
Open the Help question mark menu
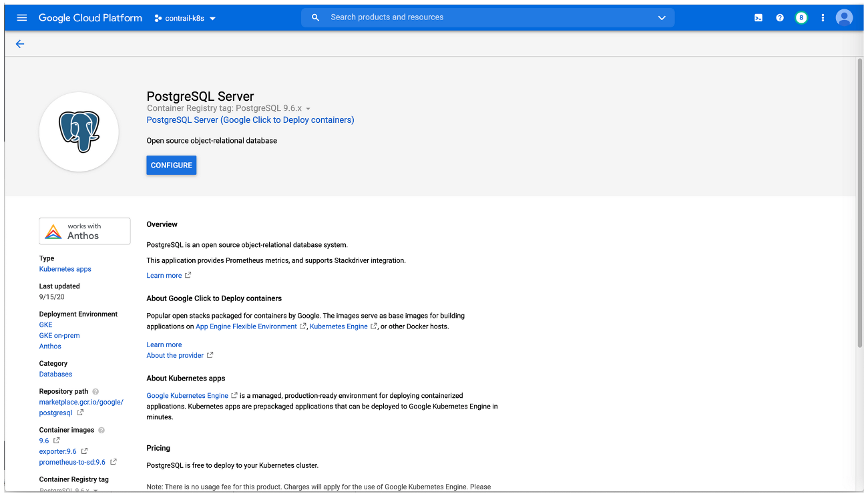[x=780, y=18]
